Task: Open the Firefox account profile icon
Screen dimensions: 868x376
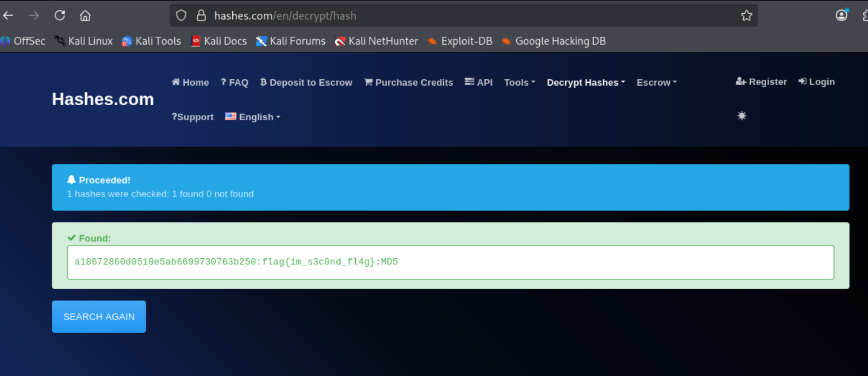Action: click(842, 15)
